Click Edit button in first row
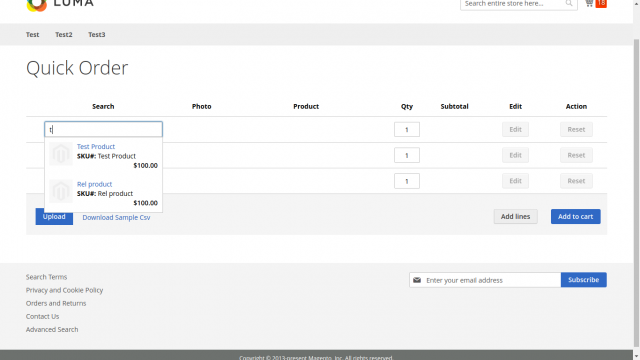The width and height of the screenshot is (640, 360). (516, 129)
